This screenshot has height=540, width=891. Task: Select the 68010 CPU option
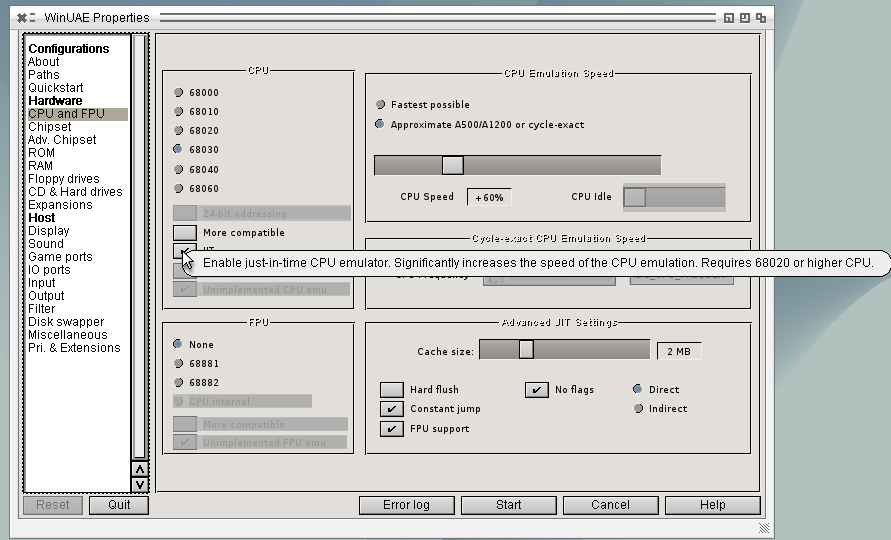coord(178,111)
